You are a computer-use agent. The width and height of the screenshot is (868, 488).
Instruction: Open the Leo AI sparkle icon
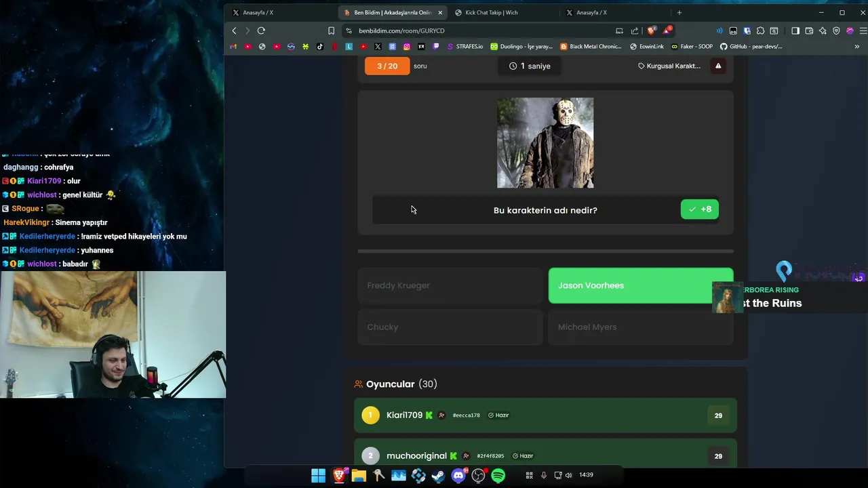823,30
